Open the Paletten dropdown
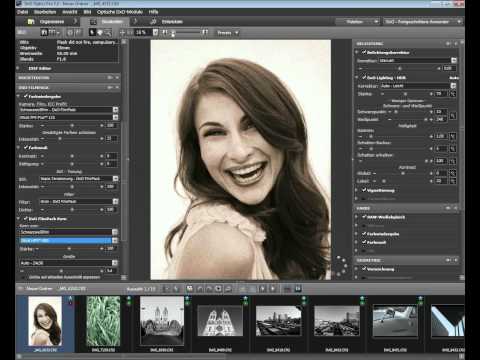480x360 pixels. tap(357, 22)
